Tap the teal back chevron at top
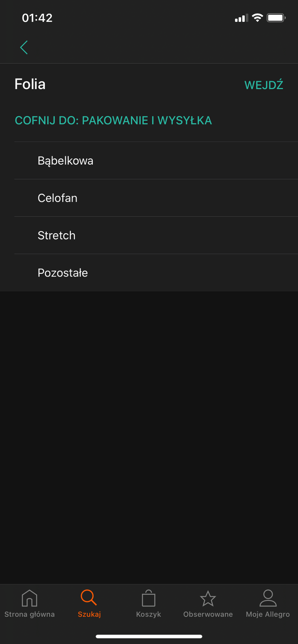The image size is (298, 644). tap(23, 47)
